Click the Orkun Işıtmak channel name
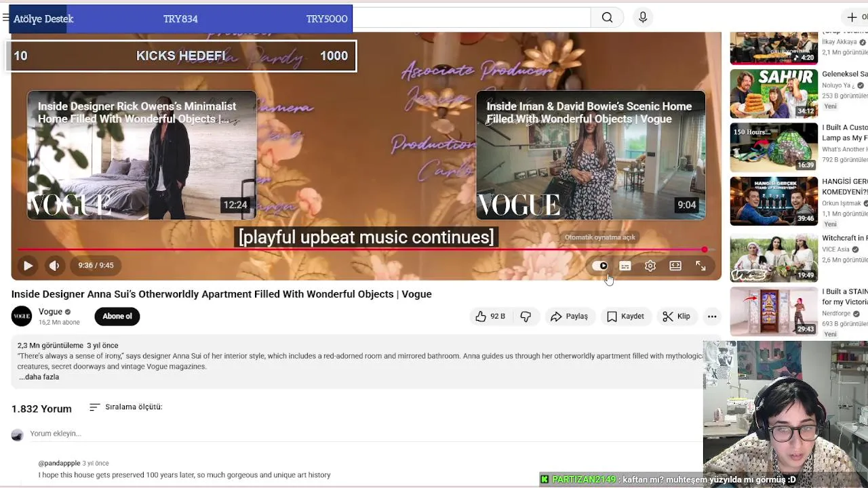The width and height of the screenshot is (868, 488). pyautogui.click(x=841, y=203)
